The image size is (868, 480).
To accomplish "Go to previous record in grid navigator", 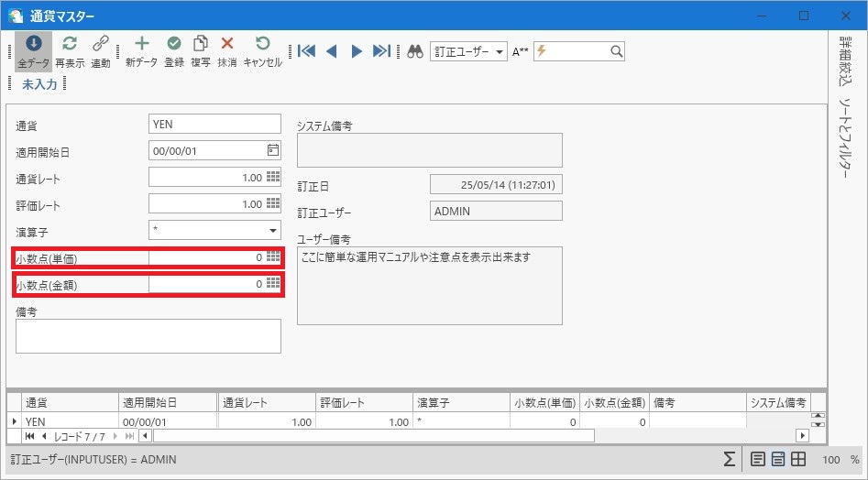I will point(44,436).
